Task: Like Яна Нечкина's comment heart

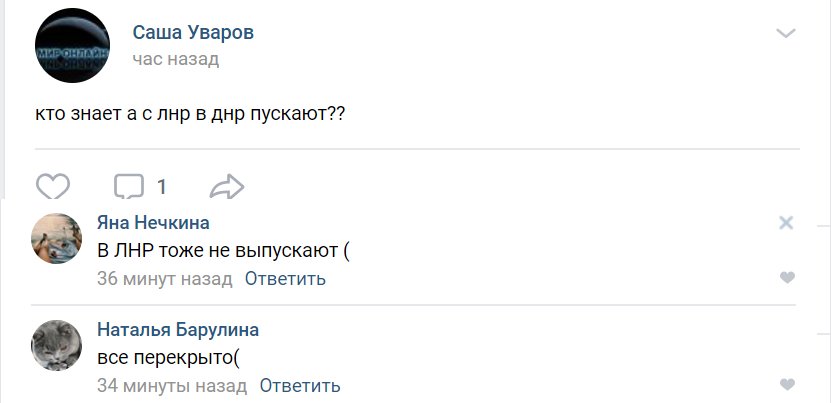Action: coord(788,277)
